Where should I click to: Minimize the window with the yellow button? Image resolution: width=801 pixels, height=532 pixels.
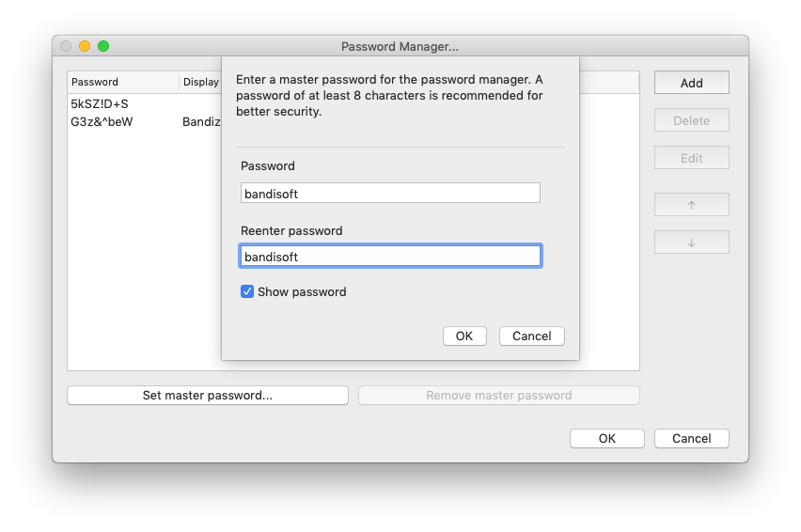85,46
